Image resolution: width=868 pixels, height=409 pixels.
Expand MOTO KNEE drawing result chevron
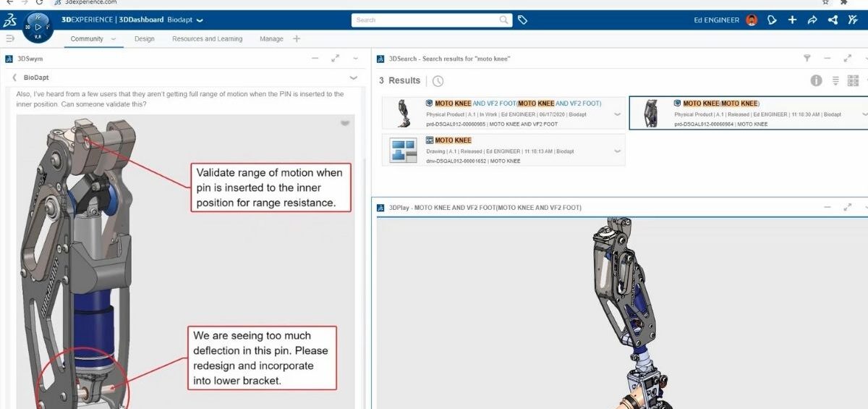pos(617,151)
